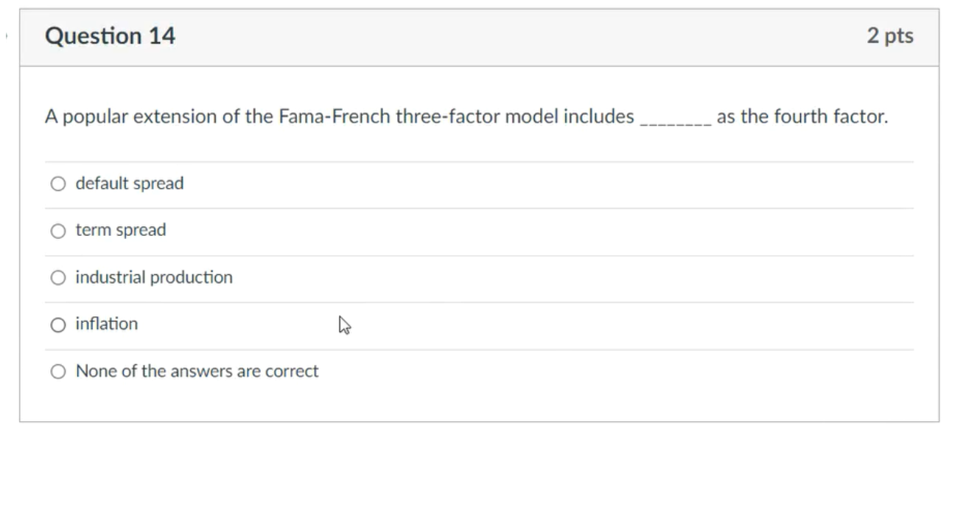Click the 'industrial production' answer label
Screen dimensions: 980x511
[x=154, y=277]
